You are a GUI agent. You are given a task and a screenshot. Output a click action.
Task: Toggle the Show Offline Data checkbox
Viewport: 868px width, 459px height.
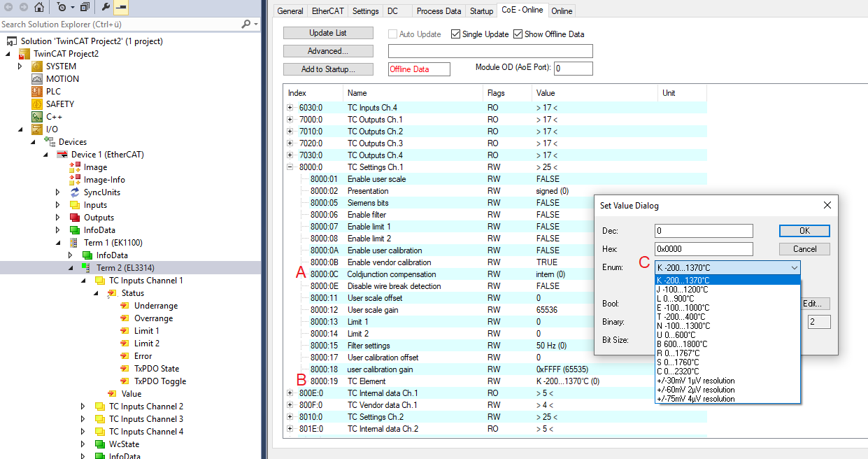coord(518,34)
